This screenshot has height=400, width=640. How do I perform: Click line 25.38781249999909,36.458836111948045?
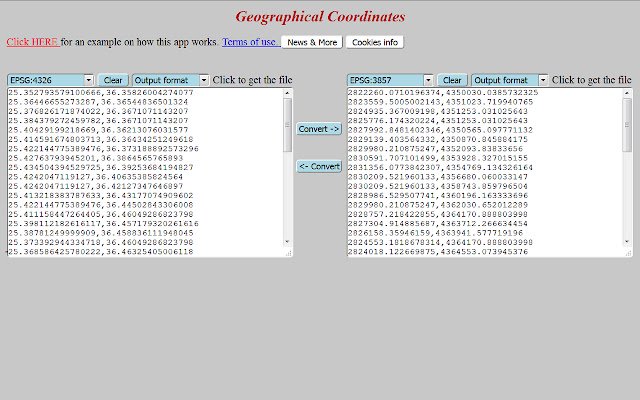point(101,233)
